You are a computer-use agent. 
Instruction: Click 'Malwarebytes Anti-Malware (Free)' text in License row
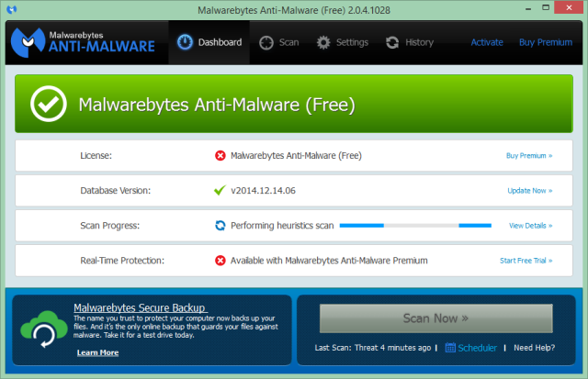point(296,155)
